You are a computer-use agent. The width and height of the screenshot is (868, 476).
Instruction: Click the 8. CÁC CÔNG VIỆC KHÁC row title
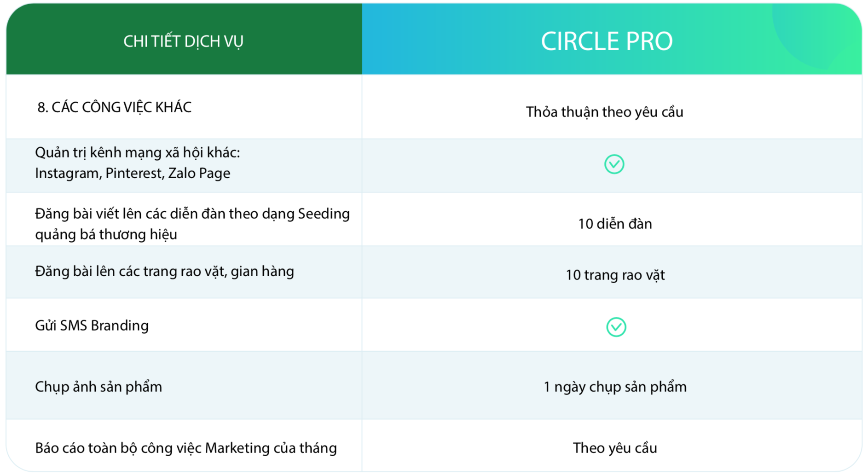pos(114,107)
